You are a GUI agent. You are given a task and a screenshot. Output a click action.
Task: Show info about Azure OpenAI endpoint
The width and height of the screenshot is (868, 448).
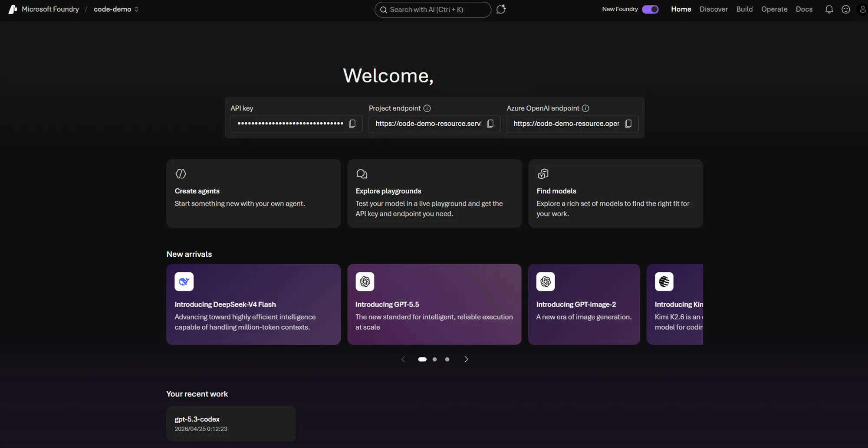pos(585,108)
